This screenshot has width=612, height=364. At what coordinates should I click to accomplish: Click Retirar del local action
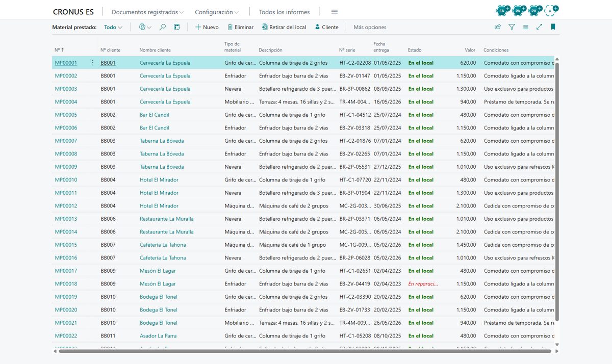[x=284, y=27]
